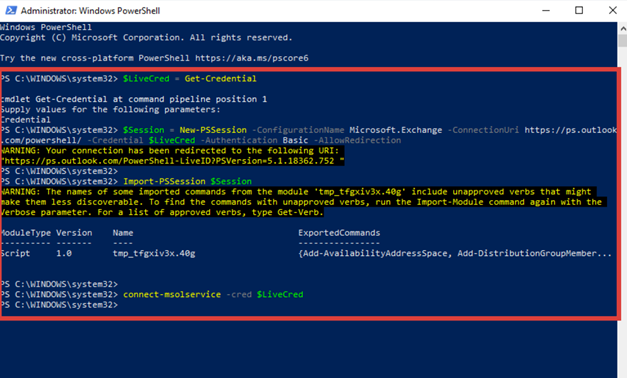The width and height of the screenshot is (627, 378).
Task: Close the Administrator PowerShell window
Action: pos(612,10)
